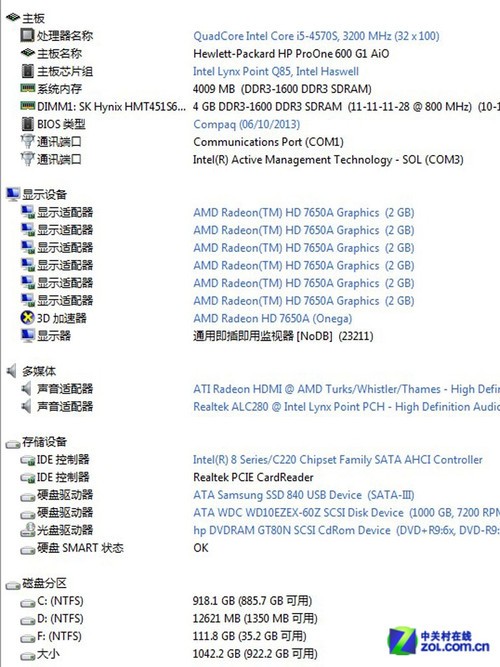The image size is (500, 667).
Task: Click the IDE icon beside SATA AHCI Controller
Action: click(x=28, y=460)
